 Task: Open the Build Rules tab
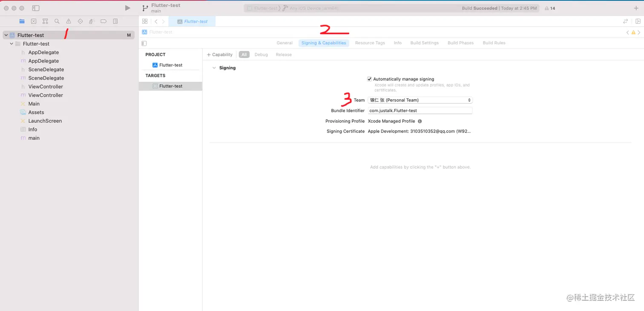coord(494,43)
